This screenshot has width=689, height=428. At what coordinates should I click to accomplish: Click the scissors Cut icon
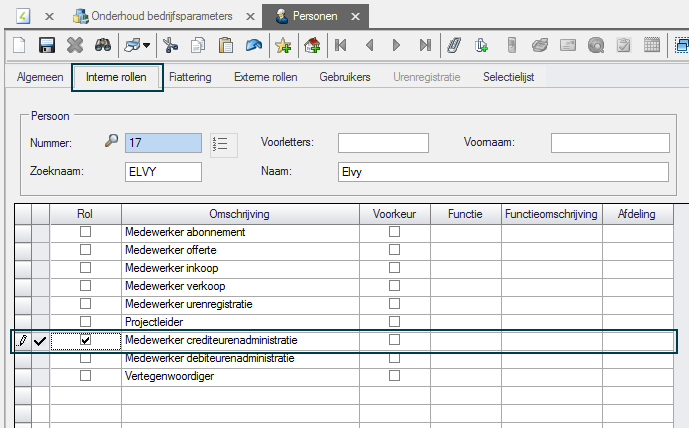(x=170, y=45)
